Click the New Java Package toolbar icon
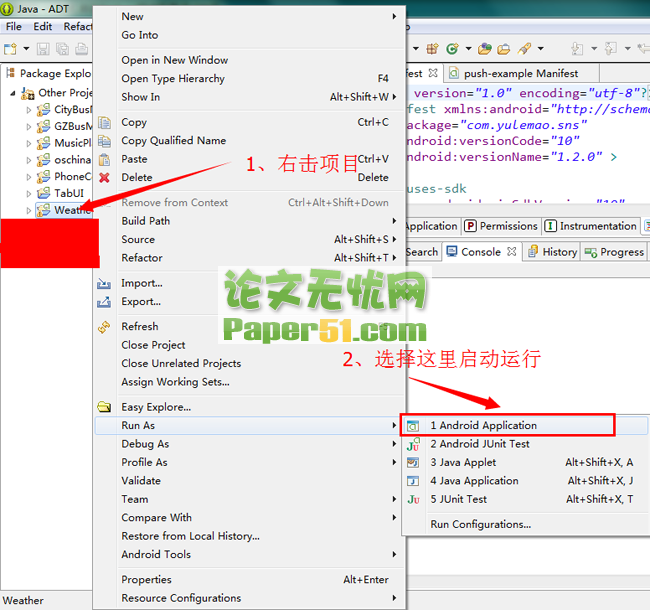 pyautogui.click(x=432, y=49)
